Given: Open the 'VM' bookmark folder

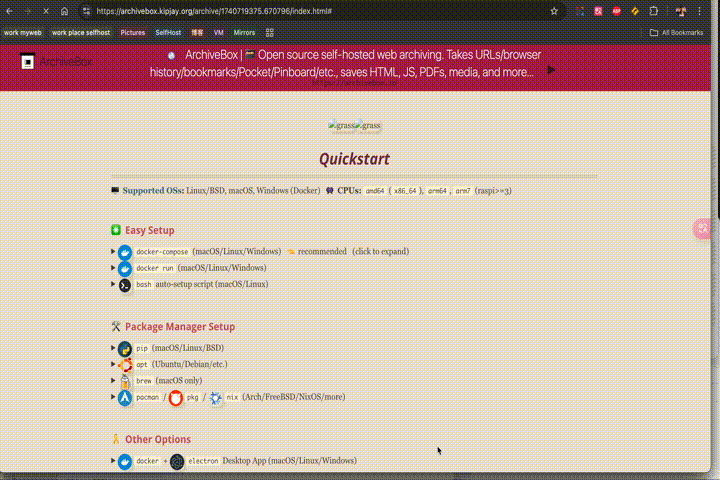Looking at the screenshot, I should pyautogui.click(x=219, y=33).
